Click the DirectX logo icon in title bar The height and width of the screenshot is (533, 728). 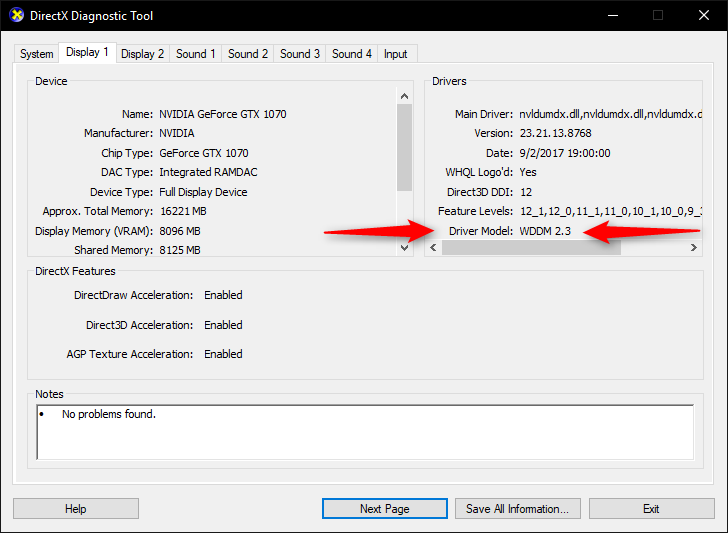click(16, 15)
